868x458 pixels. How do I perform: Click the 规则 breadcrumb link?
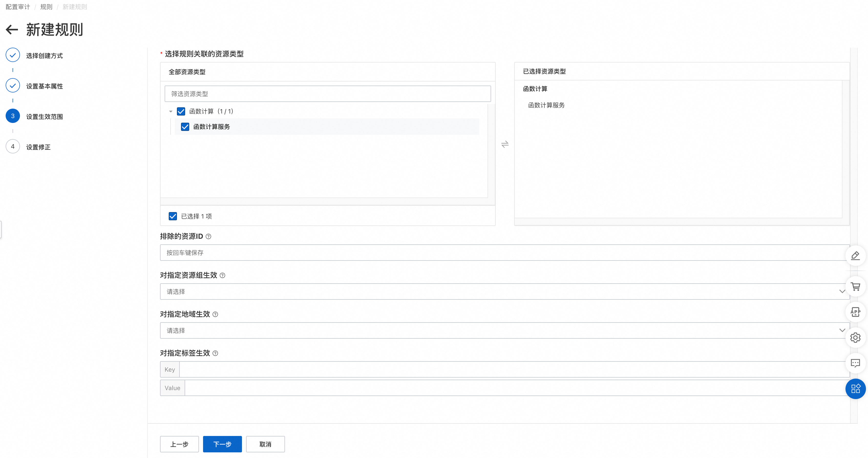click(46, 7)
